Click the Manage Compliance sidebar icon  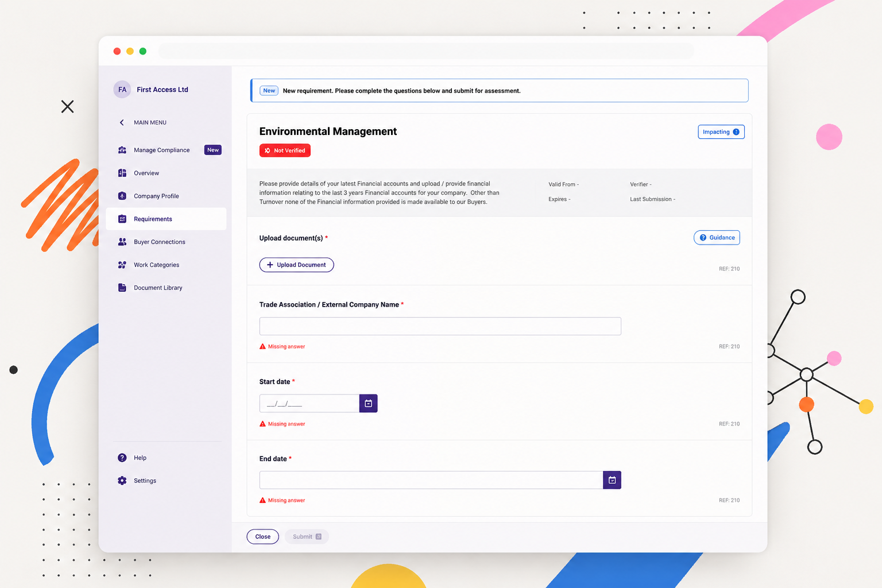pyautogui.click(x=122, y=150)
